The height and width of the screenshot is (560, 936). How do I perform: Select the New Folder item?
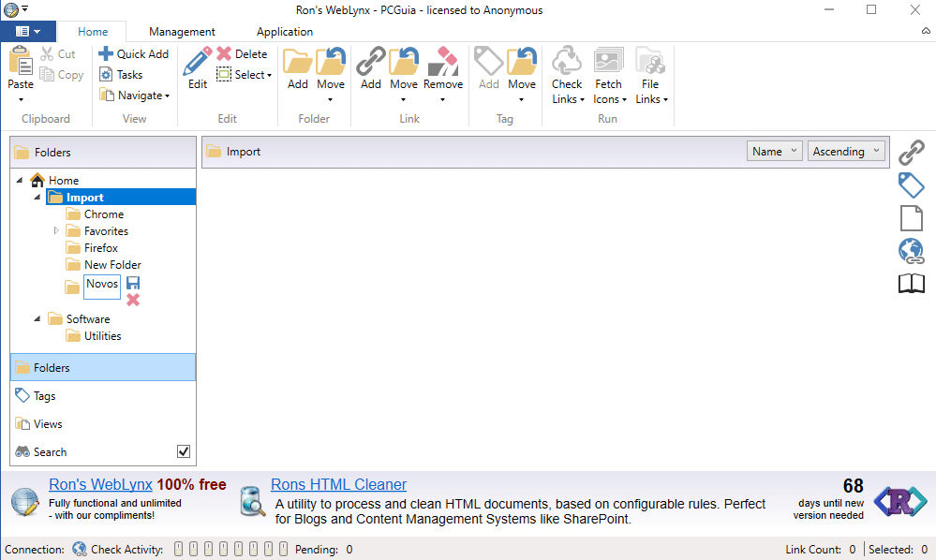(x=112, y=264)
